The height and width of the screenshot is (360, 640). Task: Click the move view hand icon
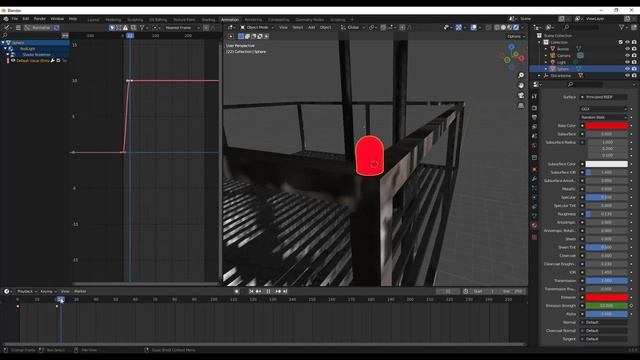(521, 85)
